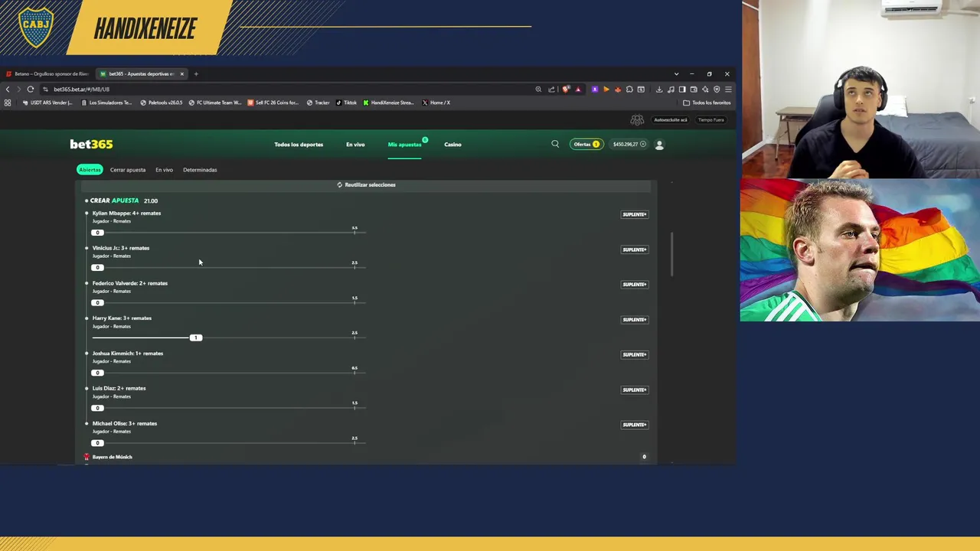This screenshot has width=980, height=551.
Task: Click SUPLENTE+ for Luis Diaz
Action: [634, 390]
